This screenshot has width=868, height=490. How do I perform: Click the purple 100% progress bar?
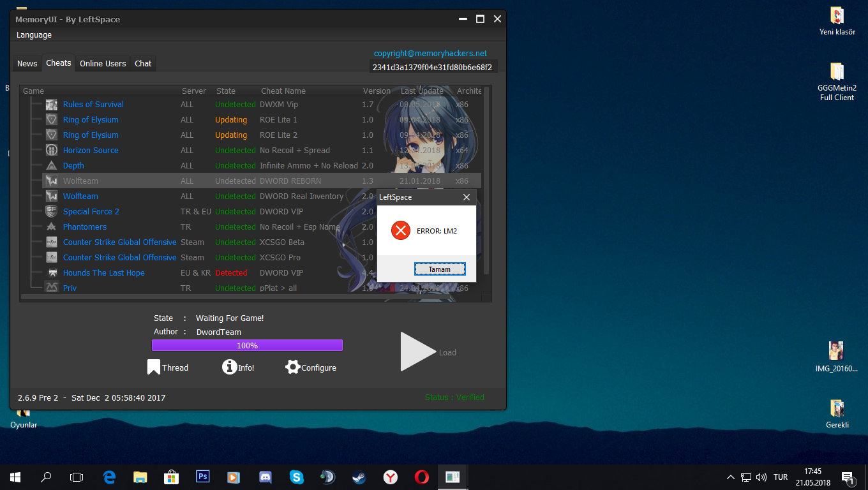pos(247,345)
